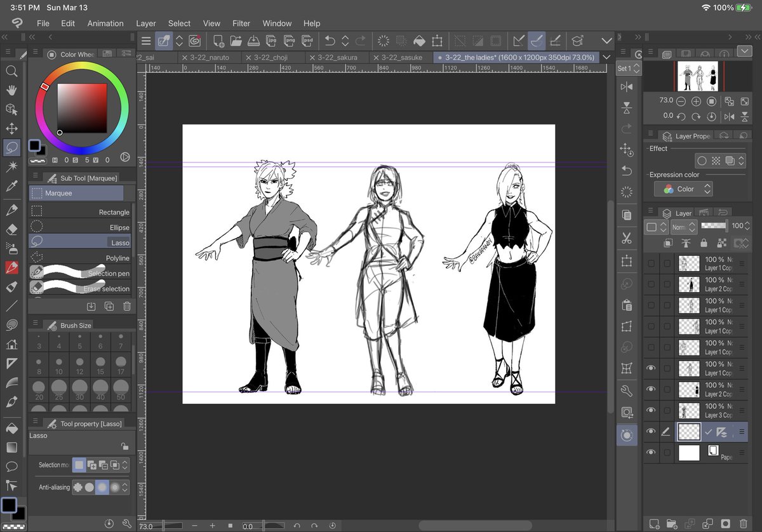The width and height of the screenshot is (762, 532).
Task: Select the Rectangle sub tool
Action: click(80, 212)
